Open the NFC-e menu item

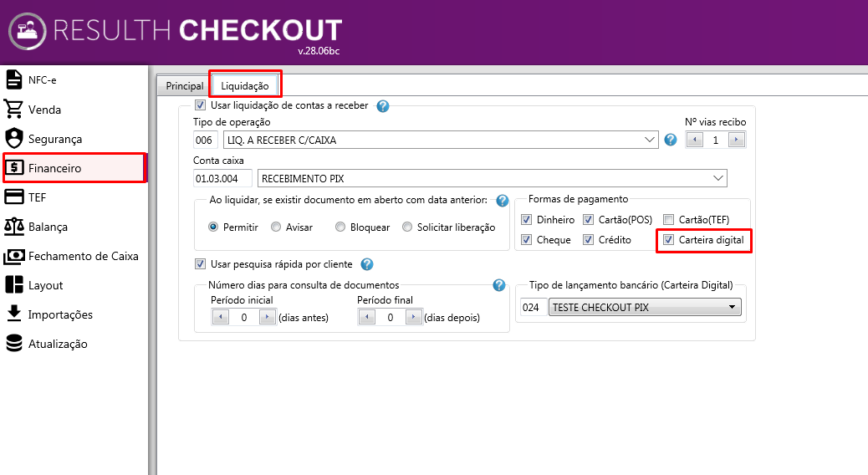[x=74, y=79]
